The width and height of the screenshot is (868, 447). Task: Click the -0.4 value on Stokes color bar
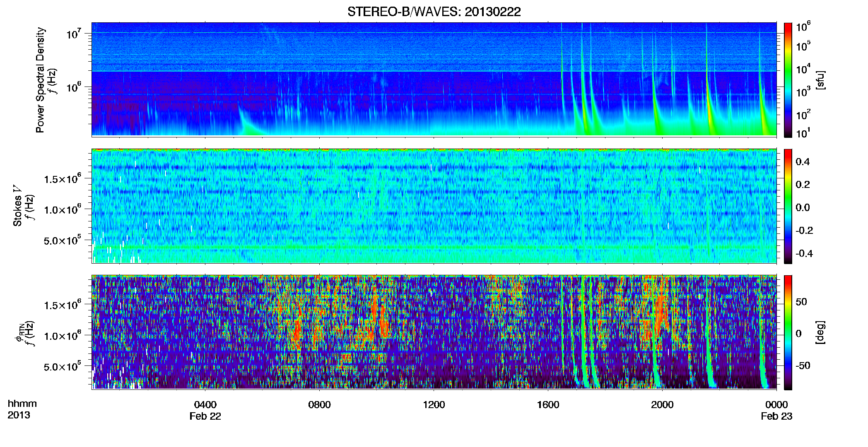[x=804, y=253]
